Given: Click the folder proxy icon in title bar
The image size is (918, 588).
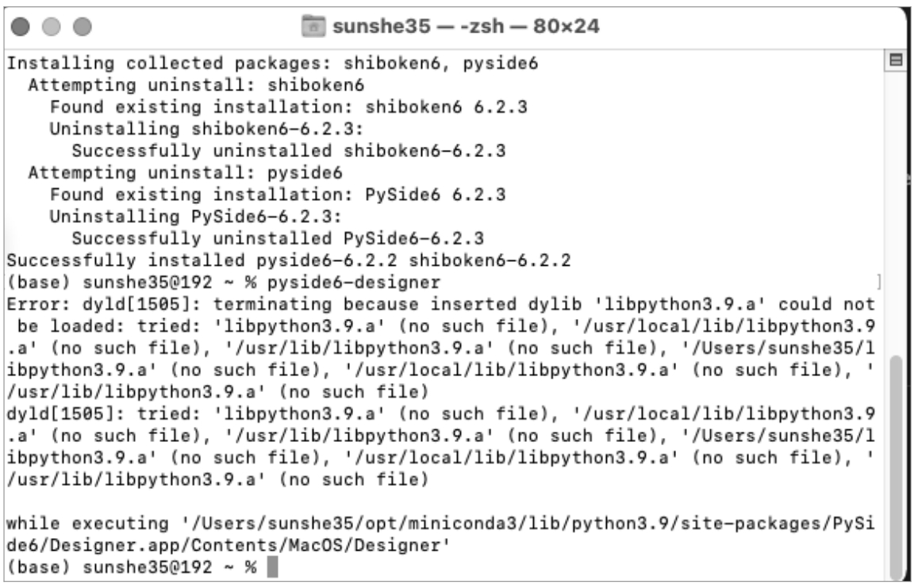Looking at the screenshot, I should pyautogui.click(x=313, y=26).
